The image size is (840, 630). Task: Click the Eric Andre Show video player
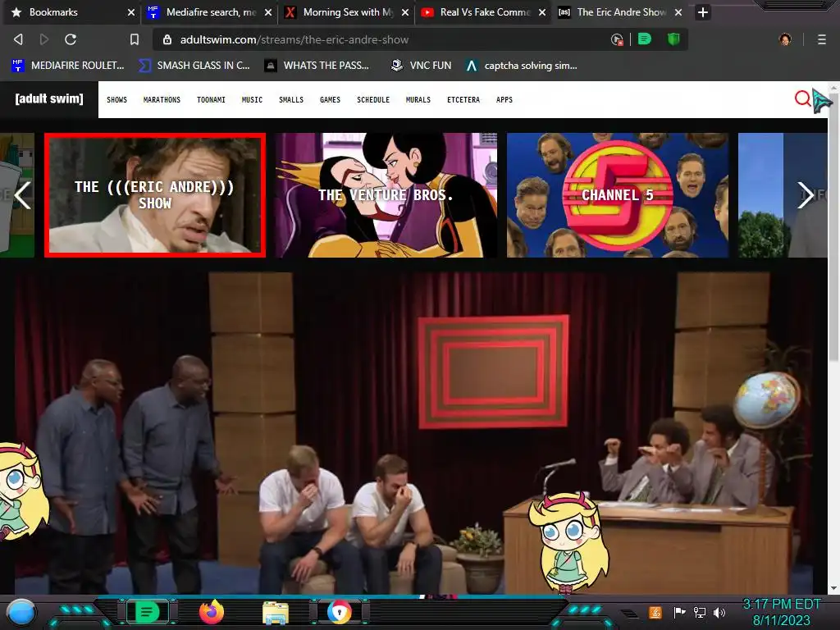[413, 433]
